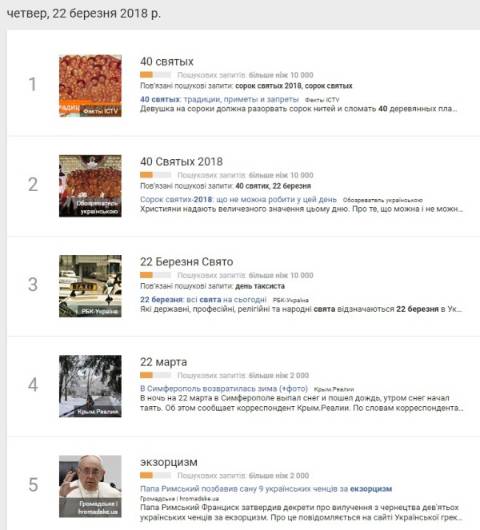Open article '22 березня: всі свята на сьогодні'

click(x=203, y=299)
